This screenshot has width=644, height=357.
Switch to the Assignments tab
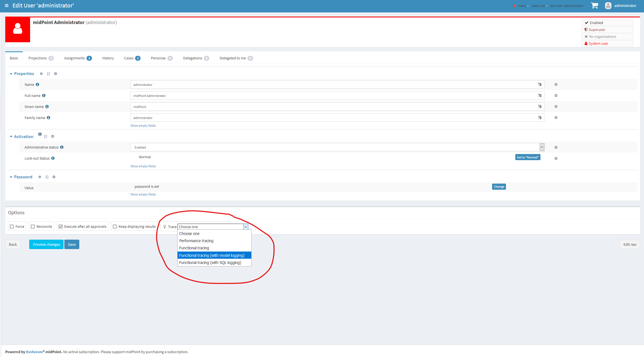[x=74, y=58]
